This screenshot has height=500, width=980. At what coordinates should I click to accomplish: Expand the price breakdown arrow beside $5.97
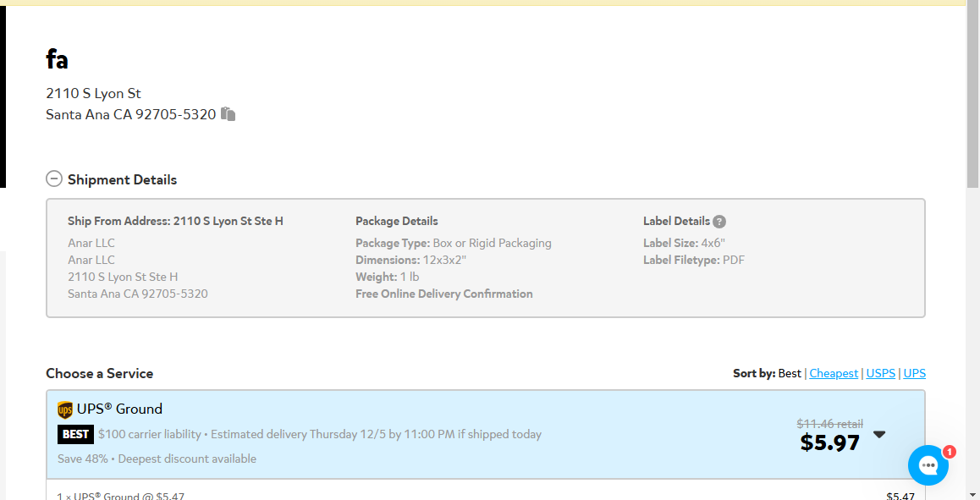(879, 434)
